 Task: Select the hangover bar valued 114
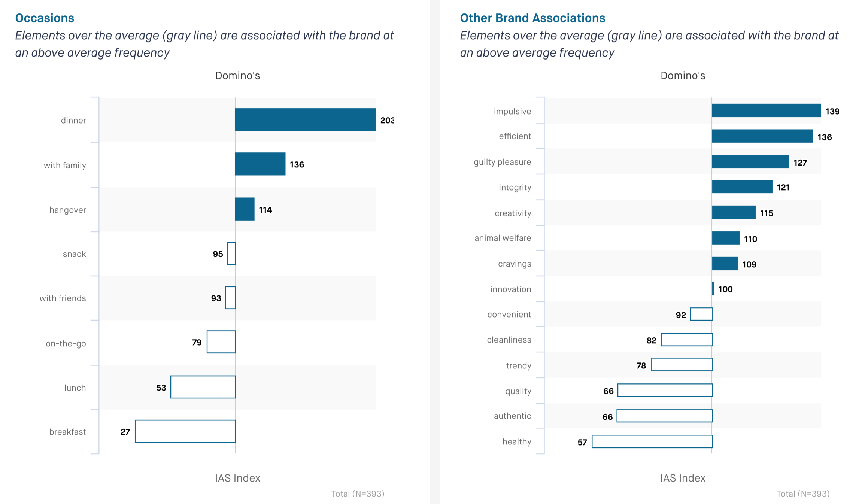pyautogui.click(x=245, y=209)
